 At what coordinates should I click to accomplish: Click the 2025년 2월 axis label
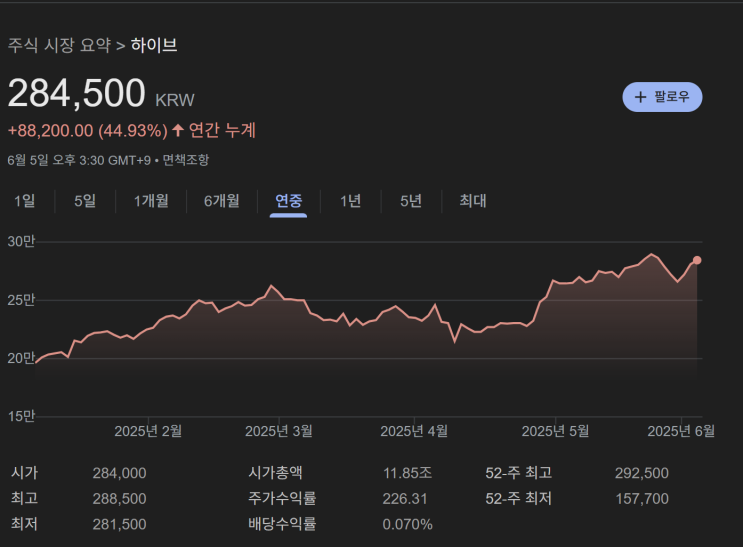[x=148, y=431]
